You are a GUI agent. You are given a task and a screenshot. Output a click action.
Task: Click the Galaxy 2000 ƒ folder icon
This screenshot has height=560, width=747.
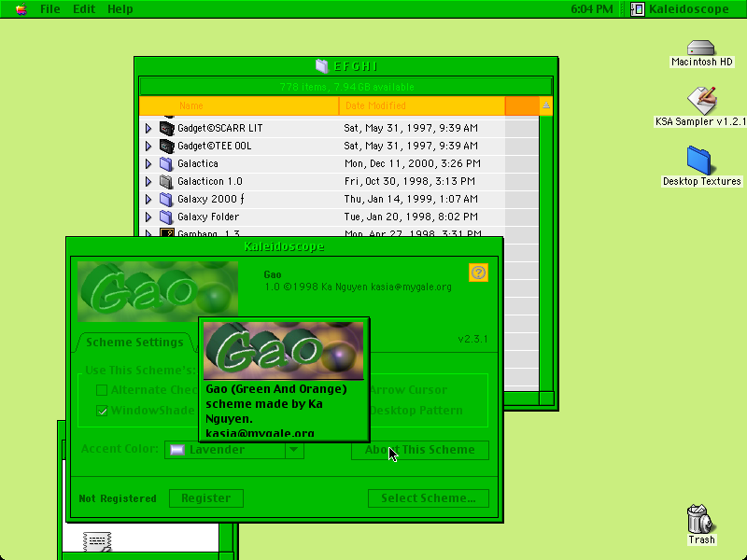[x=166, y=199]
